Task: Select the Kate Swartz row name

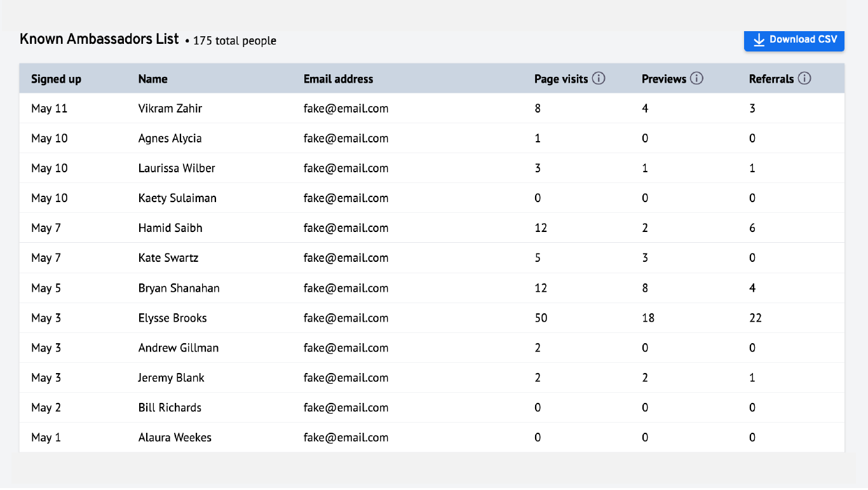Action: [168, 258]
